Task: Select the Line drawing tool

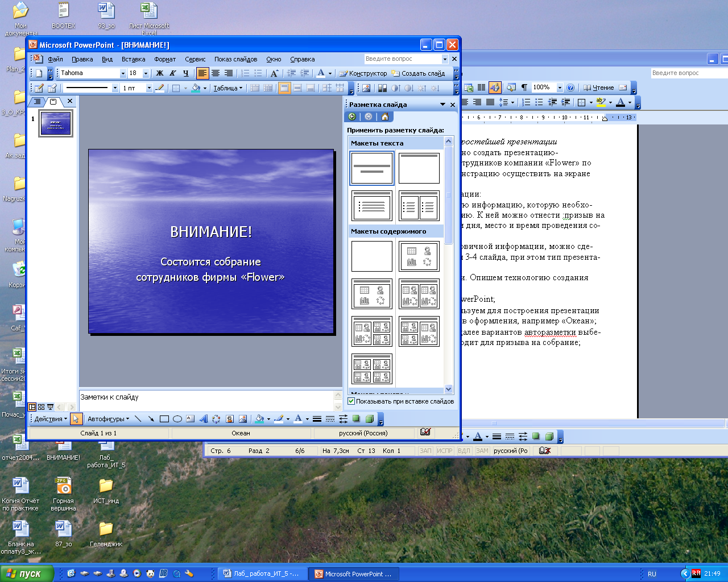Action: point(138,419)
